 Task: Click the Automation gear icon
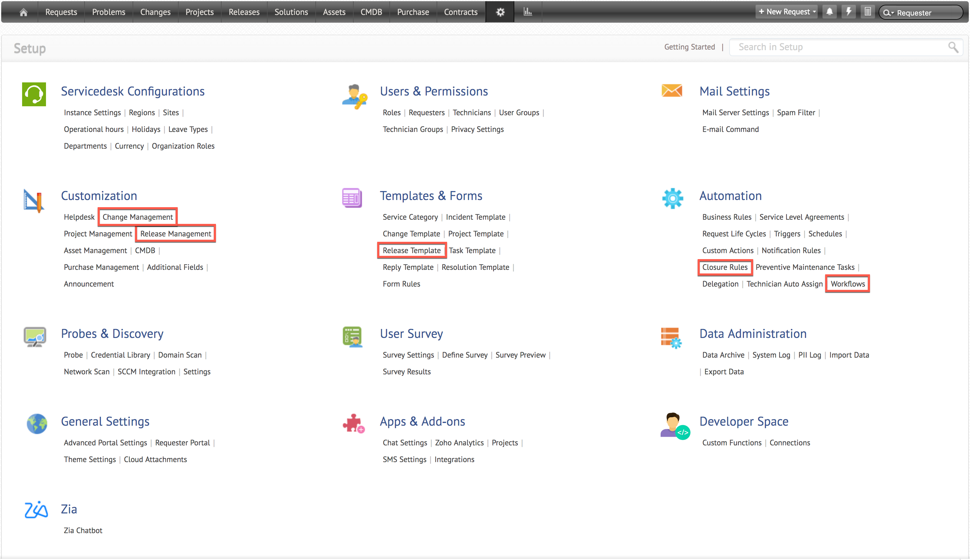coord(672,198)
